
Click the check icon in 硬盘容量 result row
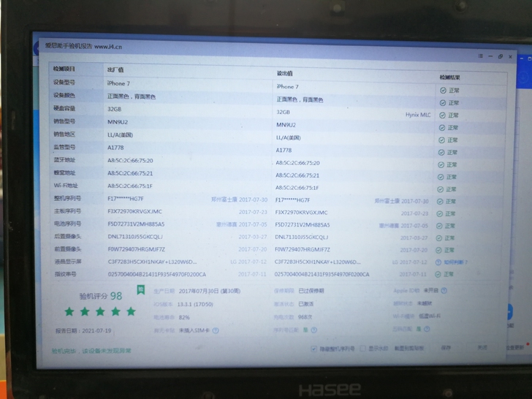(442, 115)
